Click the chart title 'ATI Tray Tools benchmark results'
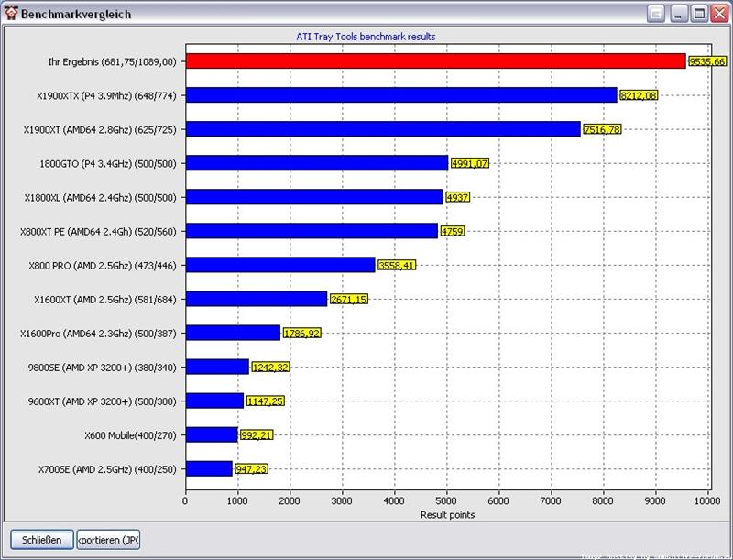733x560 pixels. (366, 37)
